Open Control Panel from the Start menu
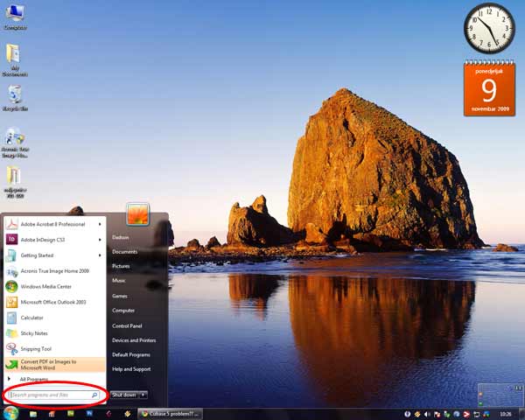525x420 pixels. (x=127, y=325)
